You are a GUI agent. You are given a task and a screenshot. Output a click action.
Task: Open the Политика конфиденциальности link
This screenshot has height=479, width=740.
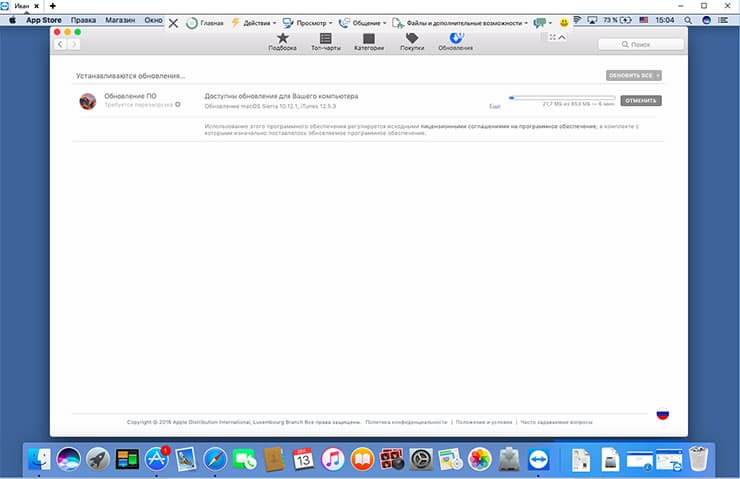pos(406,422)
